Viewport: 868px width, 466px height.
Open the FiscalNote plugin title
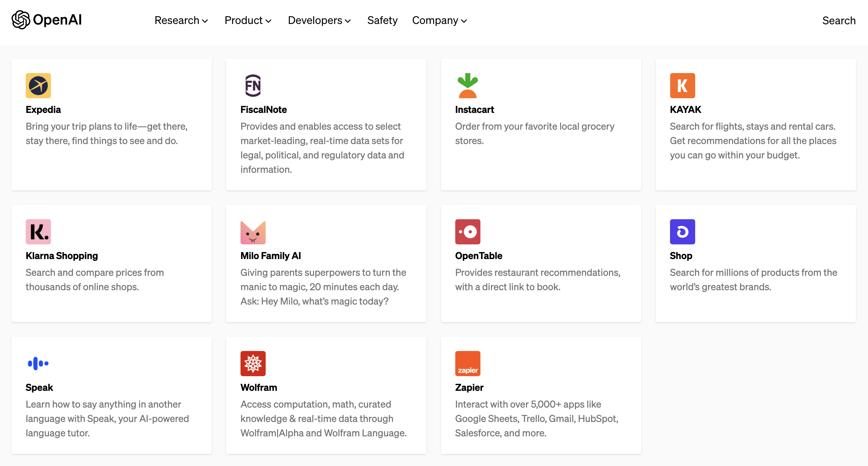coord(264,110)
